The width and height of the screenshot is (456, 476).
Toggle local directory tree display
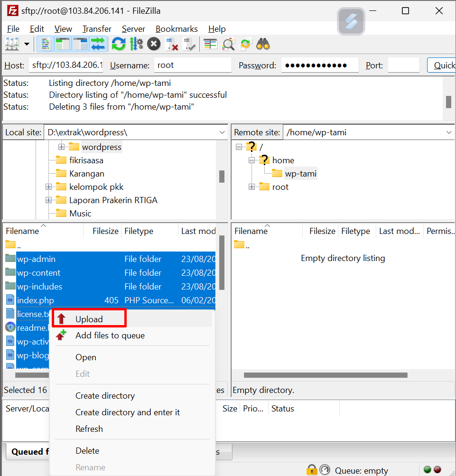tap(63, 44)
